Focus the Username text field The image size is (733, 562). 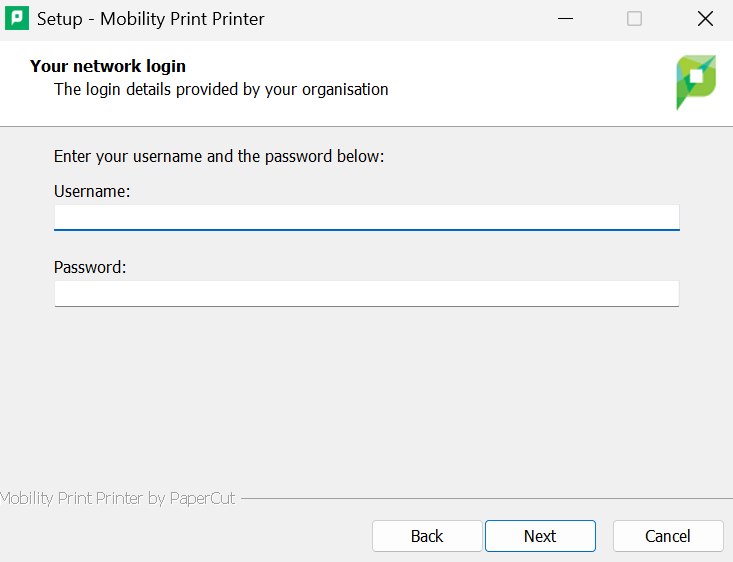[x=366, y=217]
